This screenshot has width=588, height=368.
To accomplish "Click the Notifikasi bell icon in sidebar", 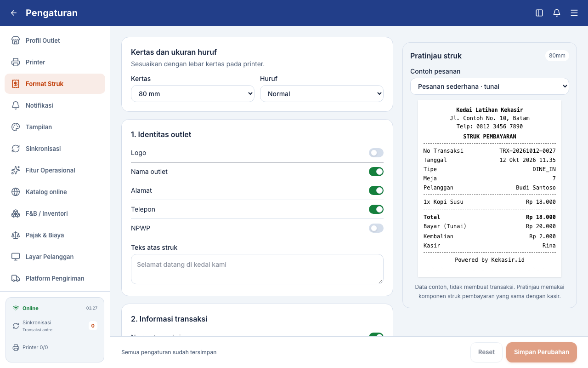I will coord(16,105).
